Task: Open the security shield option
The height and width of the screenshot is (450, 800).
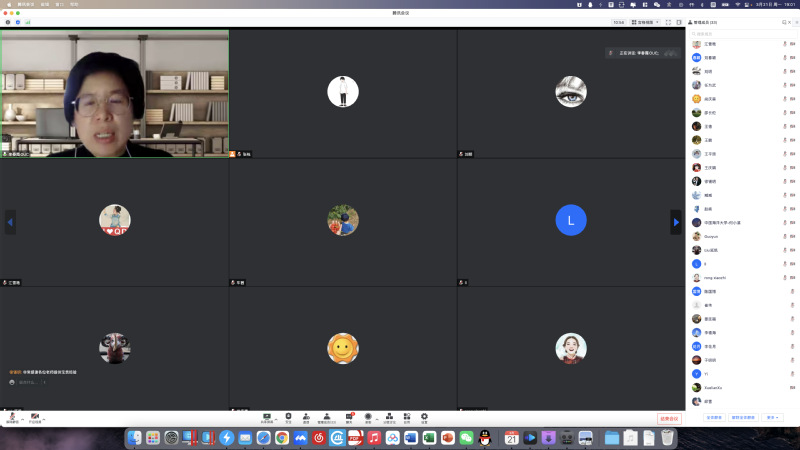Action: 288,416
